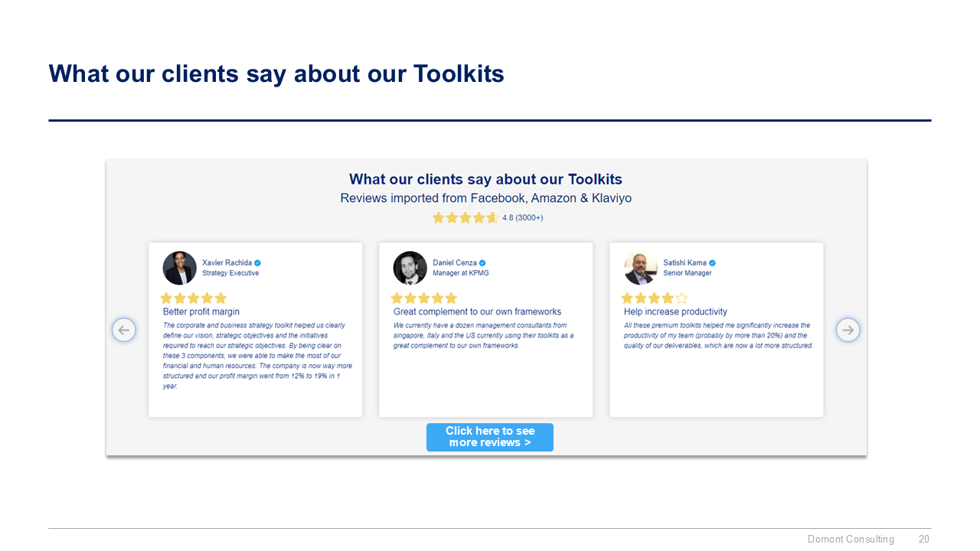Click the right carousel navigation arrow
This screenshot has width=980, height=551.
click(x=848, y=330)
